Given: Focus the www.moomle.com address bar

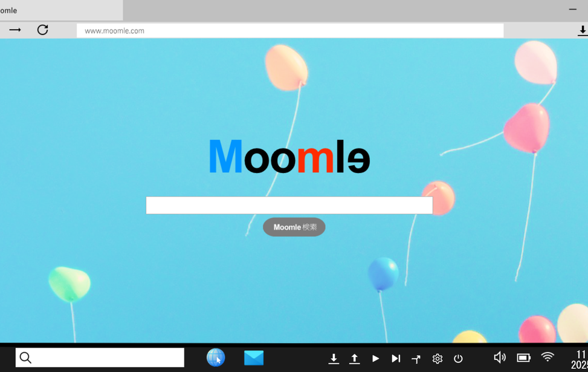Looking at the screenshot, I should 290,31.
